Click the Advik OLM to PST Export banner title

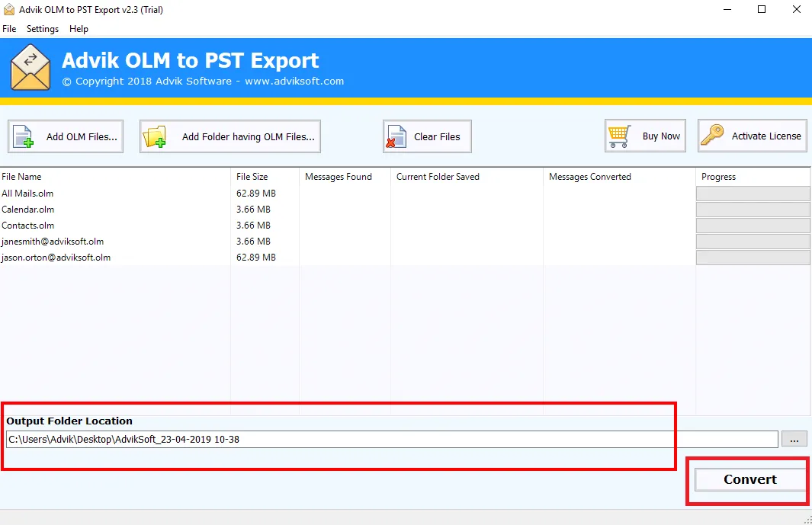190,61
